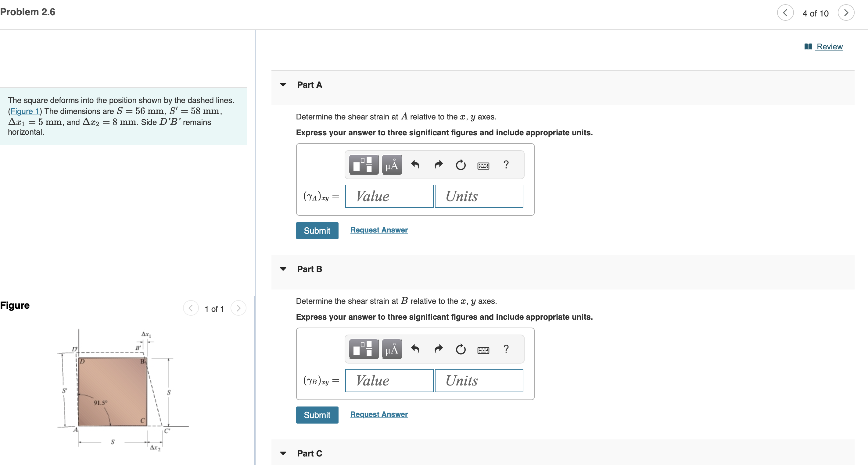Open the units symbols button in Part A
This screenshot has width=868, height=465.
pyautogui.click(x=392, y=165)
